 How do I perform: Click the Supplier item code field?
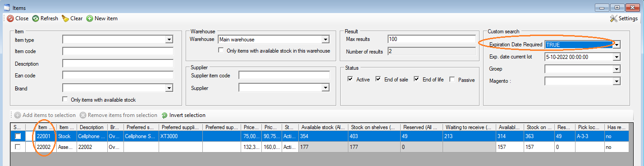click(x=284, y=76)
